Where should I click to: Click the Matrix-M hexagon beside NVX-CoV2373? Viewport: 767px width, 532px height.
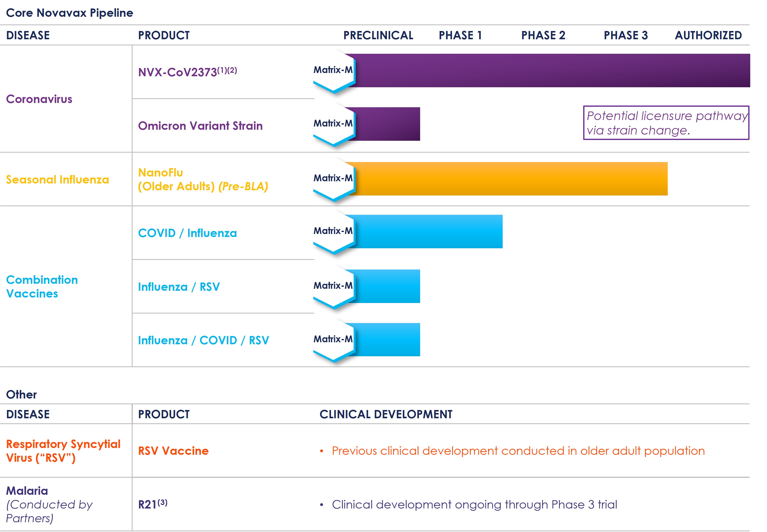point(333,70)
